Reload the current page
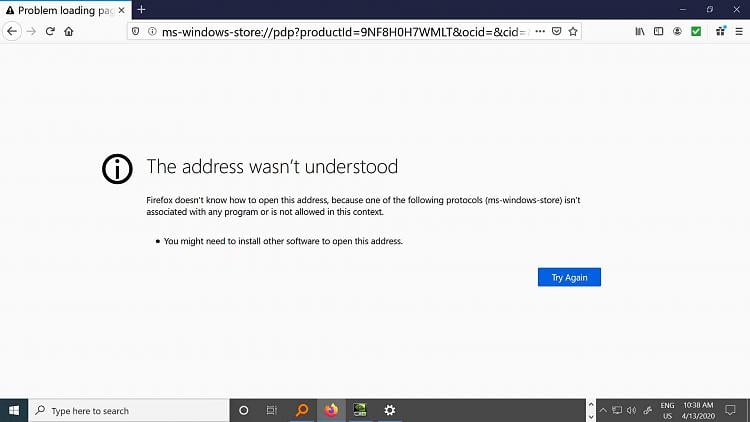The width and height of the screenshot is (750, 422). click(50, 32)
